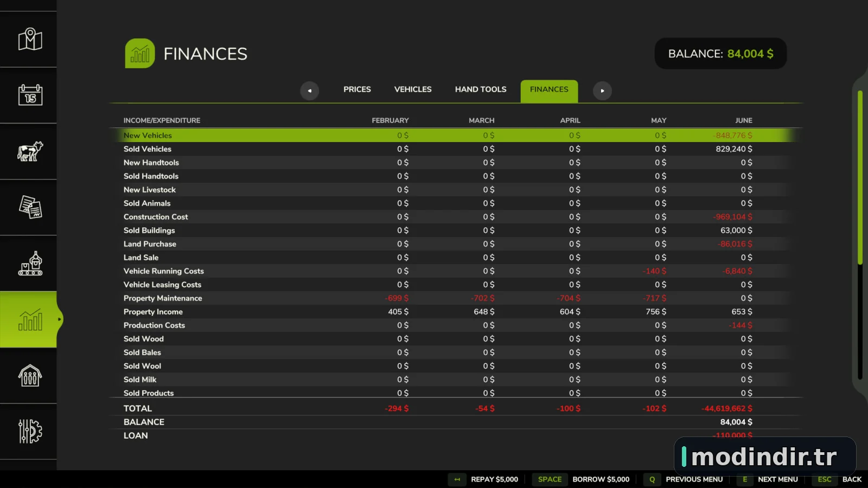Select the Sold Buildings row label
The width and height of the screenshot is (868, 488).
coord(149,230)
